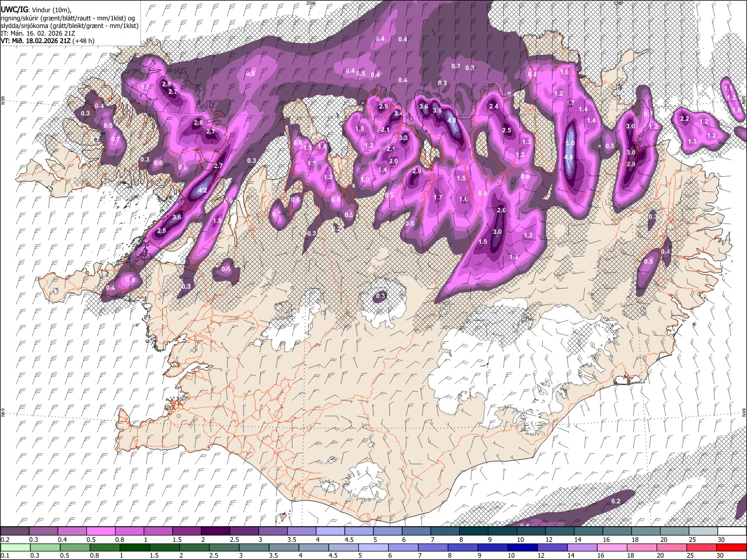Screen dimensions: 747x560
Task: Select the 30 bright red swatch in the rain legend row
Action: click(732, 547)
